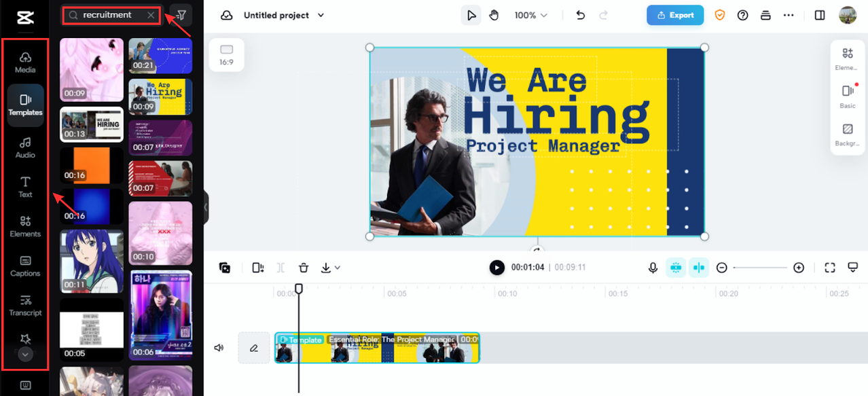Open Elements in right properties panel
This screenshot has height=396, width=868.
[847, 59]
